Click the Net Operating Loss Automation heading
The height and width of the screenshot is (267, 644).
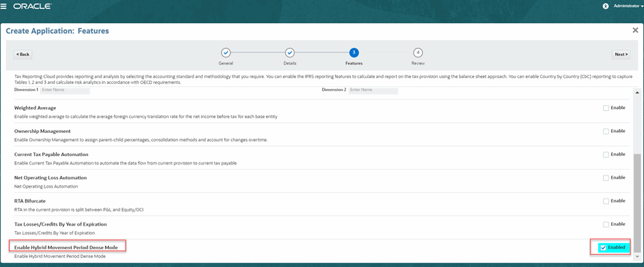point(50,178)
